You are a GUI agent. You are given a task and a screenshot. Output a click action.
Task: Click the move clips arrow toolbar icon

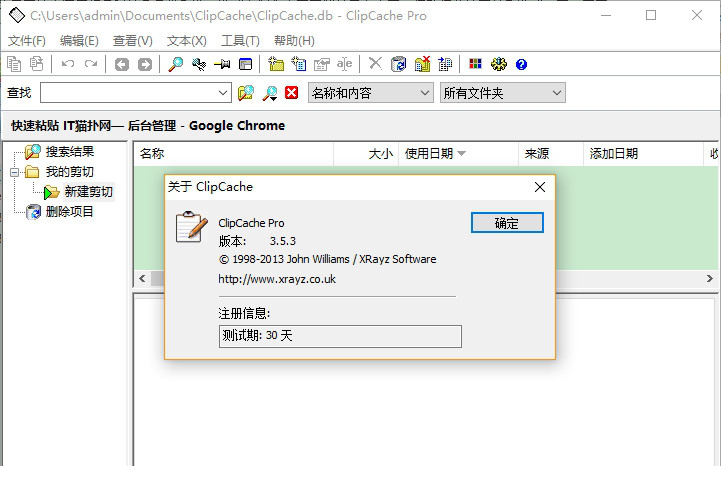(445, 64)
